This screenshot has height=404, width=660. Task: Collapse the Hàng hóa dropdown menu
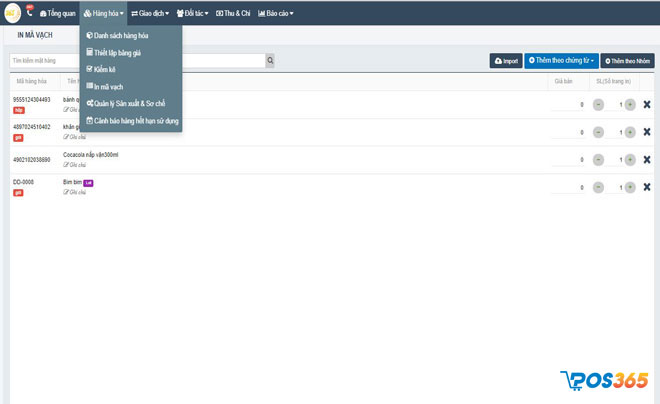104,13
